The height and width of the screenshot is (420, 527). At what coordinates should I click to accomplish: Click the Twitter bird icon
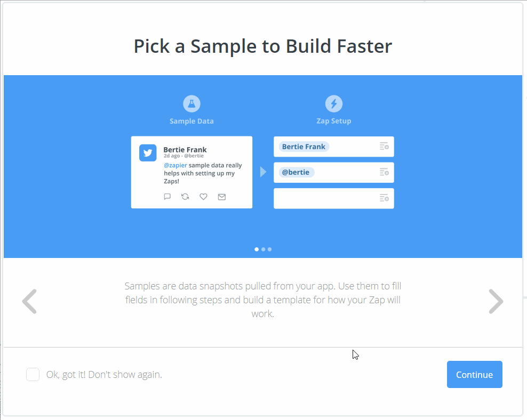coord(148,152)
